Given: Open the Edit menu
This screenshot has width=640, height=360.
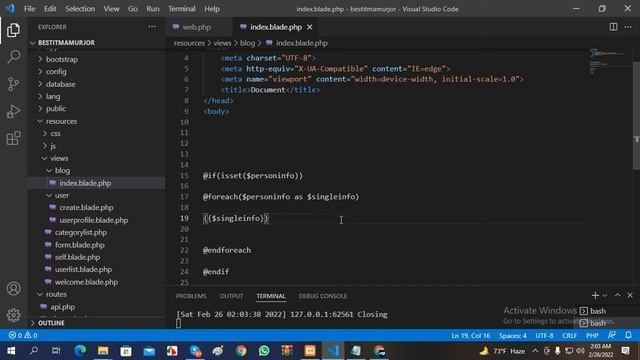Looking at the screenshot, I should 50,9.
